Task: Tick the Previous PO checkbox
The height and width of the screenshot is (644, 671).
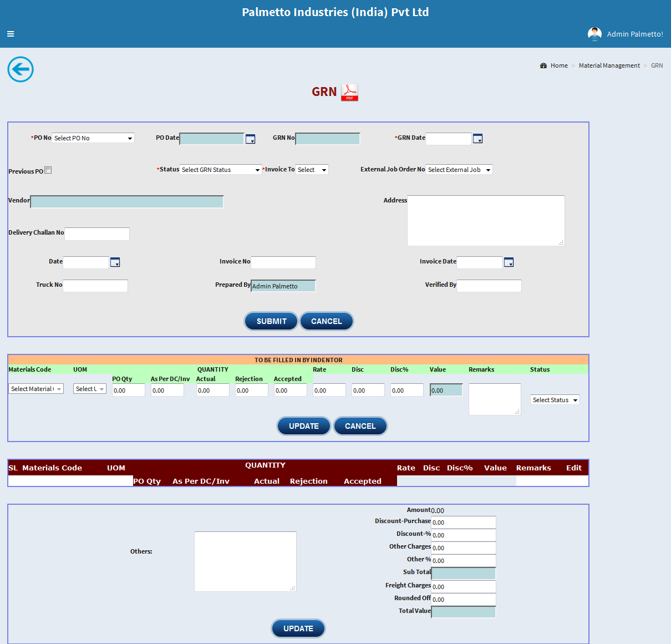Action: (48, 170)
